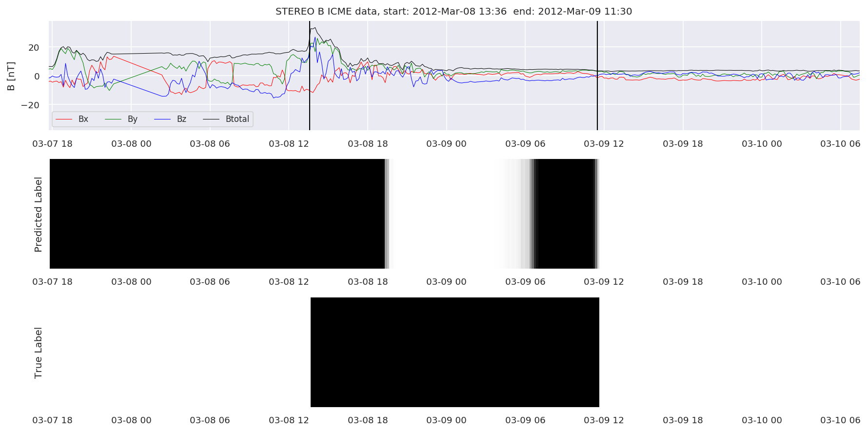Viewport: 868px width, 432px height.
Task: Click the y-axis tick value '0'
Action: pyautogui.click(x=37, y=76)
